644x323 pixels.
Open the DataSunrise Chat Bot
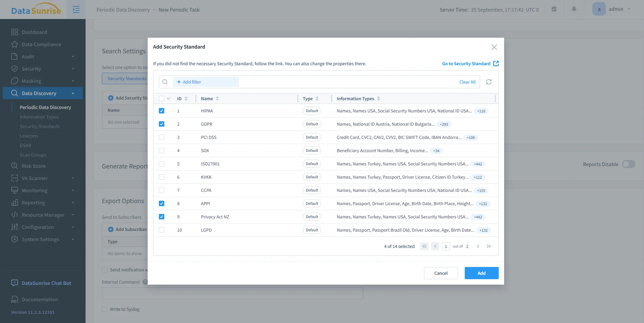(46, 283)
